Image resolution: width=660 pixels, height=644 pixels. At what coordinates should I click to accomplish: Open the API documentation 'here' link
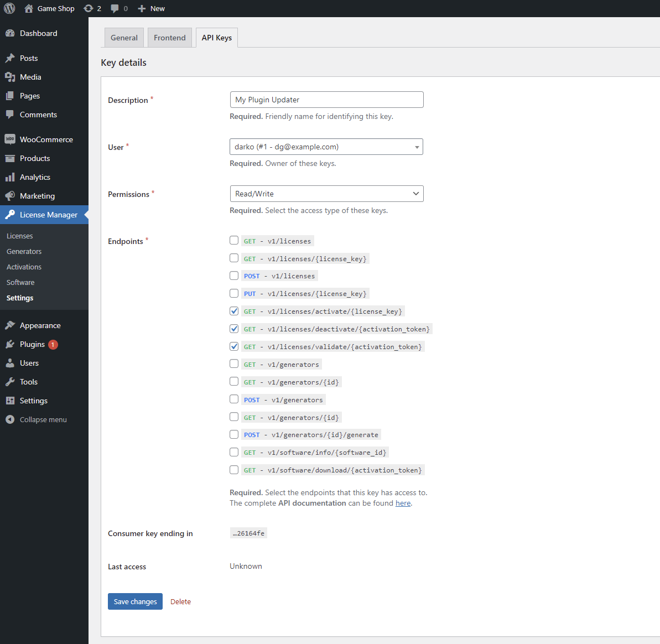[x=403, y=503]
